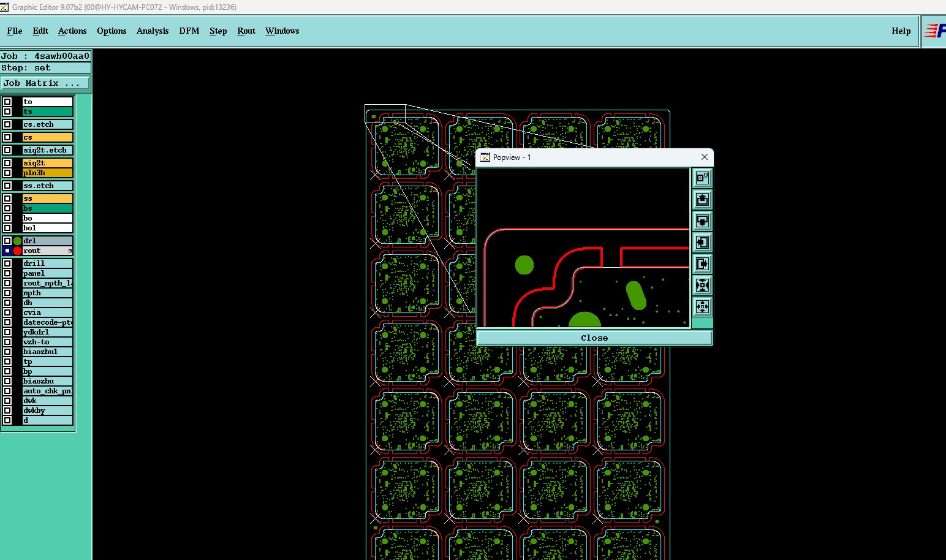
Task: Pan right in the Popview window
Action: pyautogui.click(x=702, y=263)
